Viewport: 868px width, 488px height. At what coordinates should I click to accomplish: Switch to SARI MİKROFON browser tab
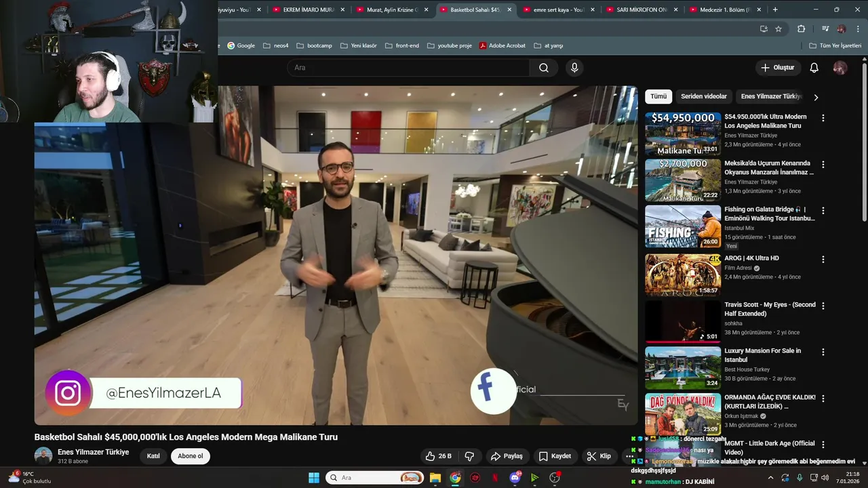(642, 10)
